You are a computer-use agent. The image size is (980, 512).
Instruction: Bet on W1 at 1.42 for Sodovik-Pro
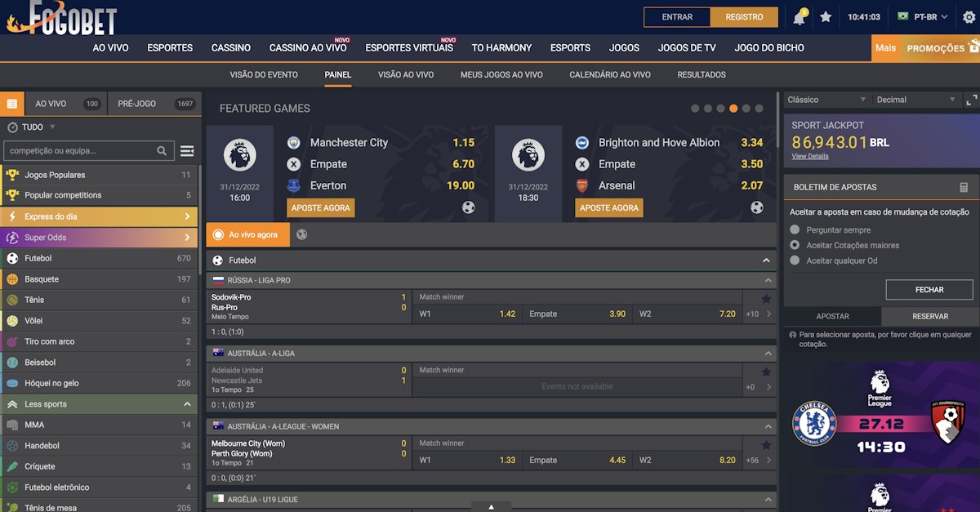click(468, 314)
